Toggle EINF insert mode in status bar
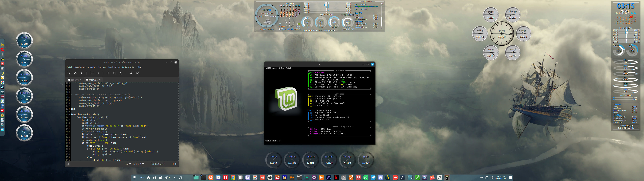Image resolution: width=644 pixels, height=181 pixels. pos(174,164)
